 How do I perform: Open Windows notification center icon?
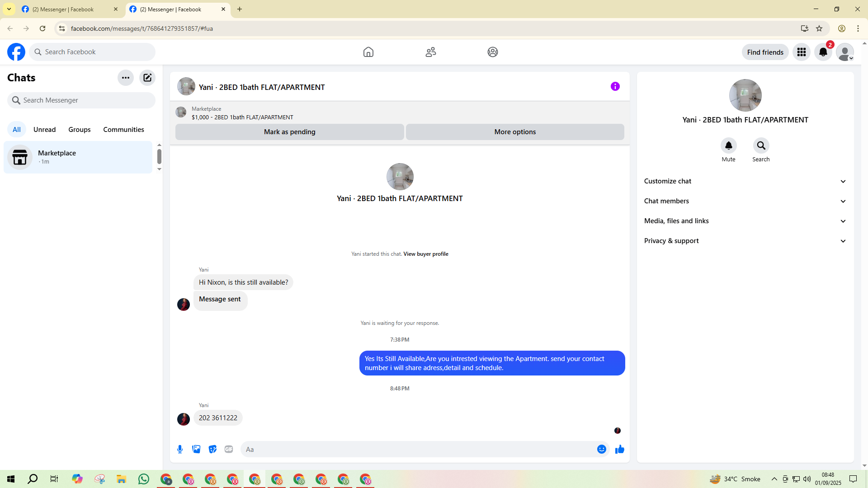pyautogui.click(x=853, y=479)
